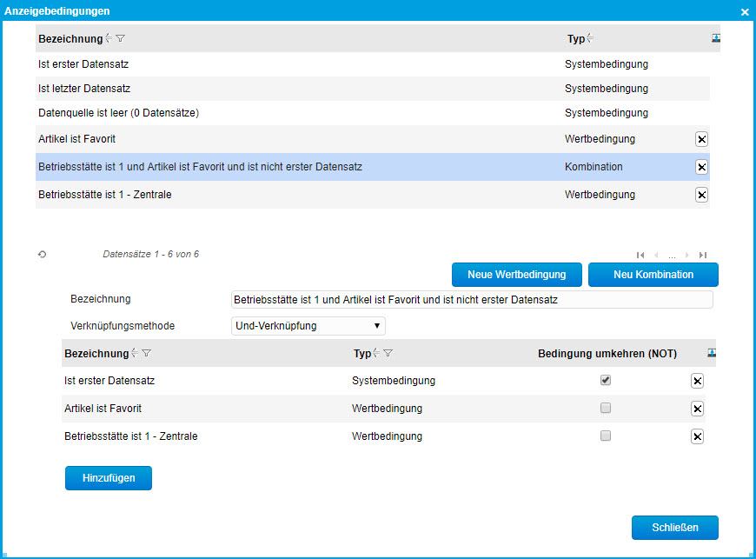
Task: Select 'Datenquelle ist leer (0 Datensätze)' row
Action: click(x=261, y=113)
